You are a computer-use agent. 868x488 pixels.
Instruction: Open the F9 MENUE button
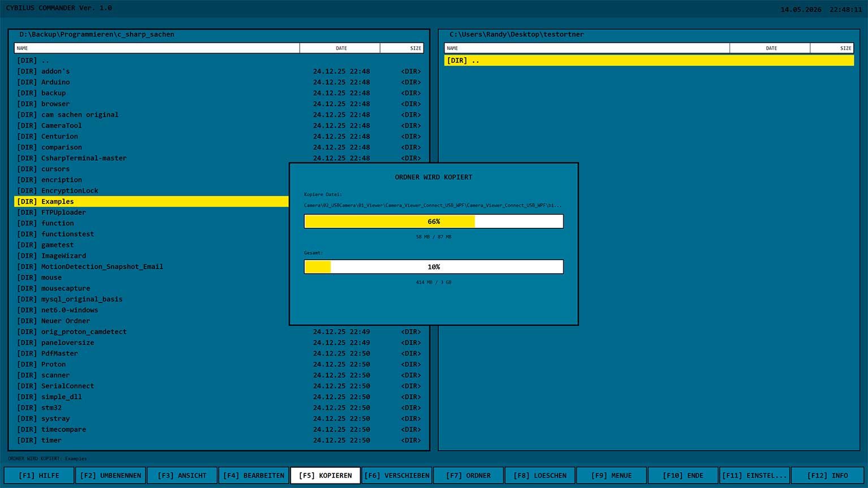coord(611,476)
